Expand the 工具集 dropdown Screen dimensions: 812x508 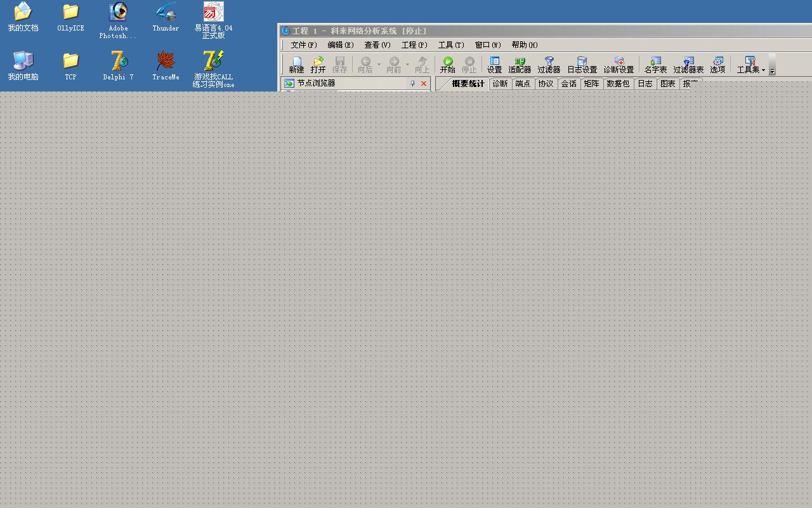(763, 70)
